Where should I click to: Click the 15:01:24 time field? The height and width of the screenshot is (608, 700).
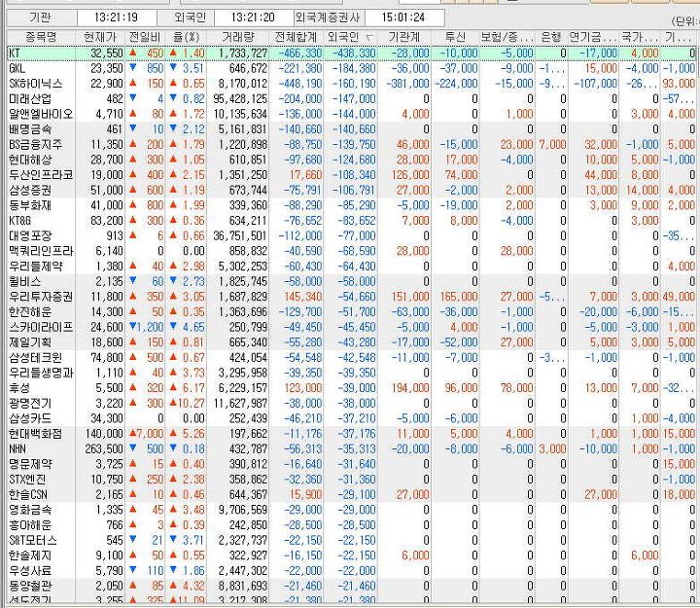click(403, 18)
